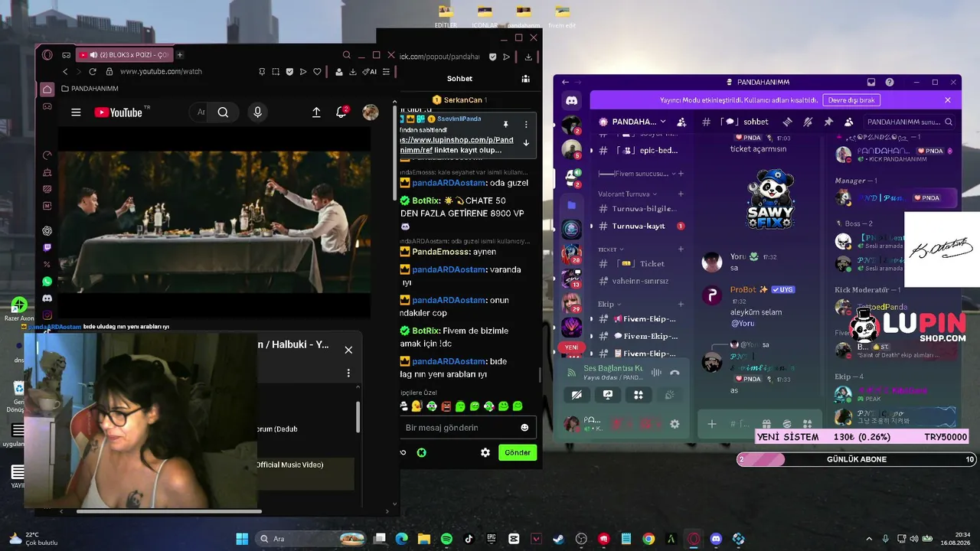The image size is (980, 551).
Task: Open Twitch in Opera sidebar
Action: [x=47, y=248]
